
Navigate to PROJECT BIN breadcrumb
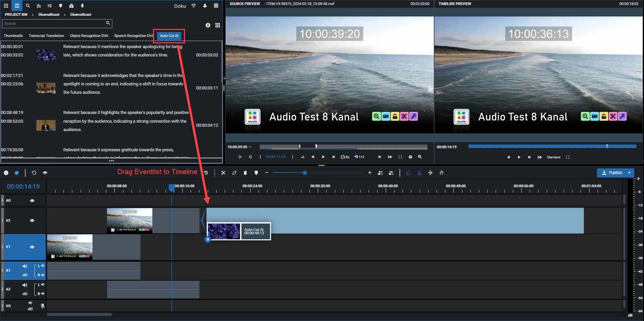tap(16, 14)
